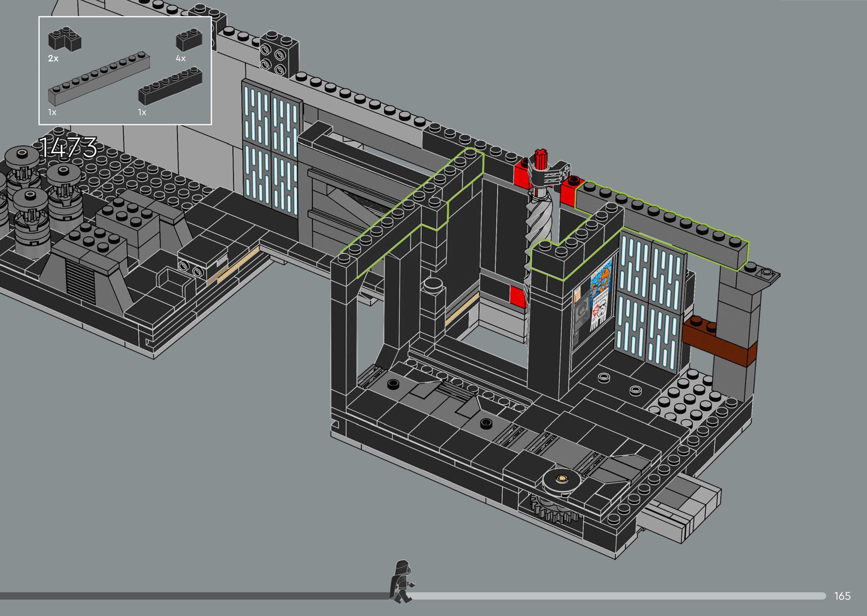Click the "2x" quantity label

tap(53, 58)
